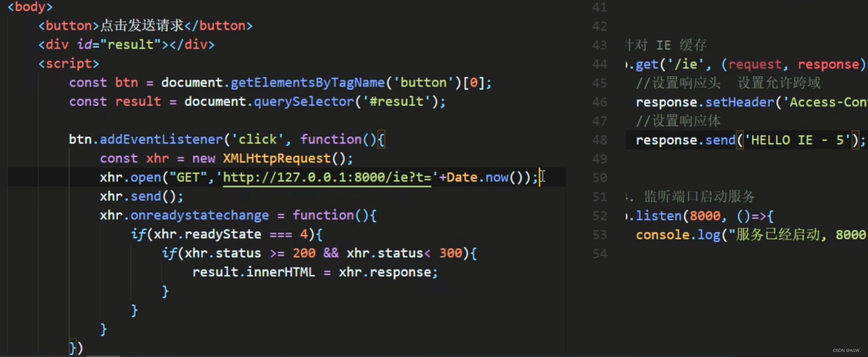Click the Date.now() expression
This screenshot has height=357, width=868.
[x=485, y=177]
